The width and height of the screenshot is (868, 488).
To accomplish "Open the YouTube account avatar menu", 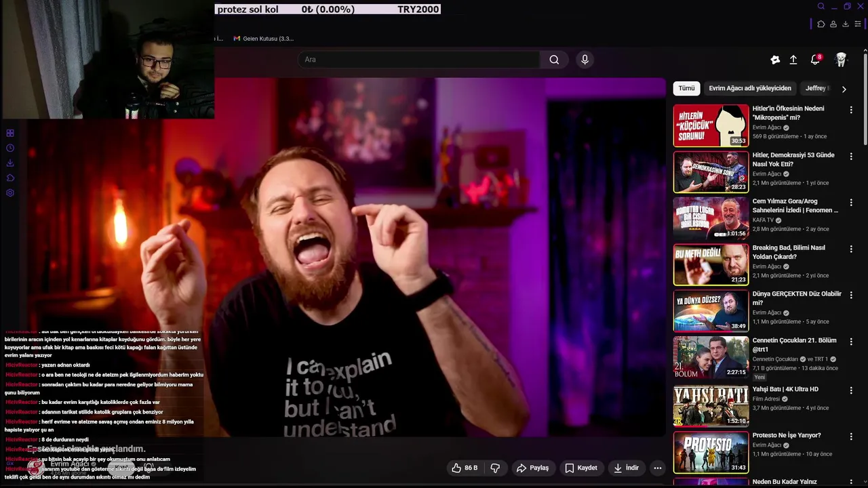I will click(842, 60).
